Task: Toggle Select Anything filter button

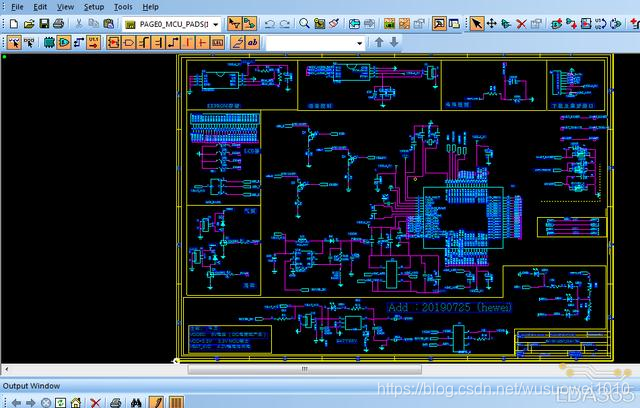Action: click(x=14, y=42)
